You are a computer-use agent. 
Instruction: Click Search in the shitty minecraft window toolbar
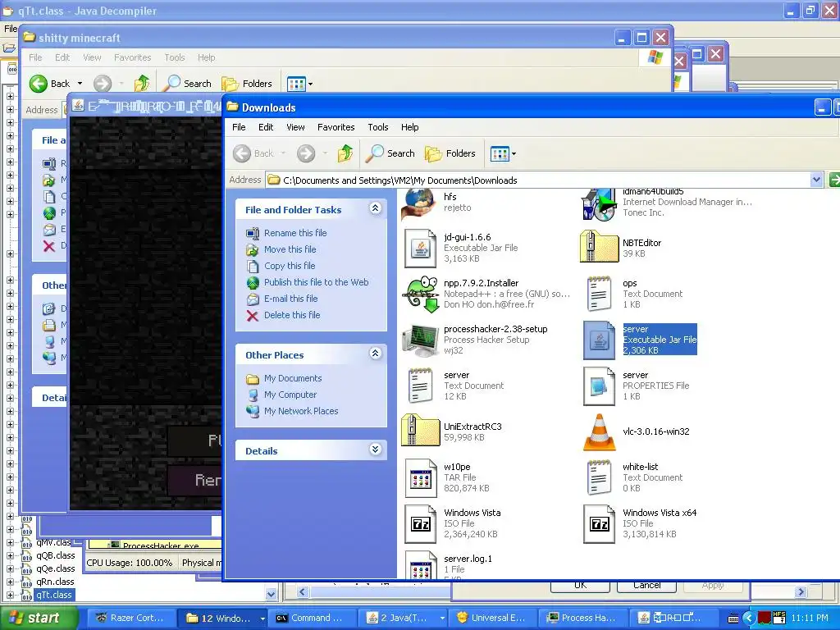point(187,84)
